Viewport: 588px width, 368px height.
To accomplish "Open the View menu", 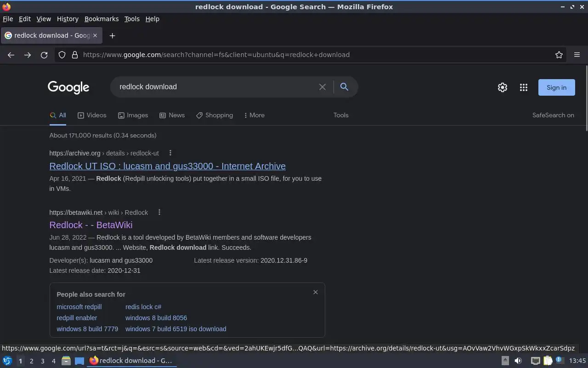I will coord(44,19).
